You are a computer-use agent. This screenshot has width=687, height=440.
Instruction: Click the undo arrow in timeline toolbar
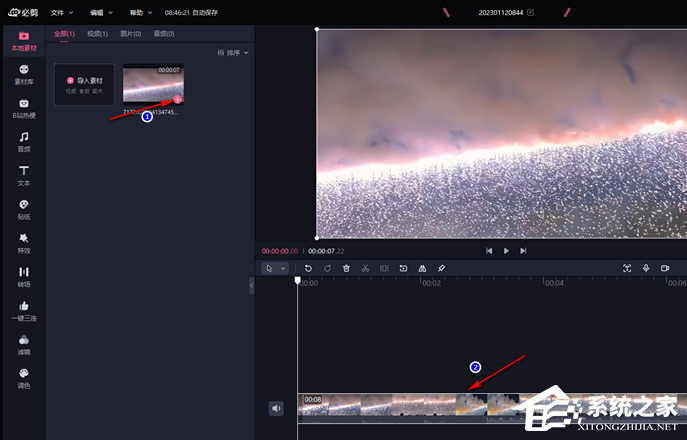click(308, 268)
